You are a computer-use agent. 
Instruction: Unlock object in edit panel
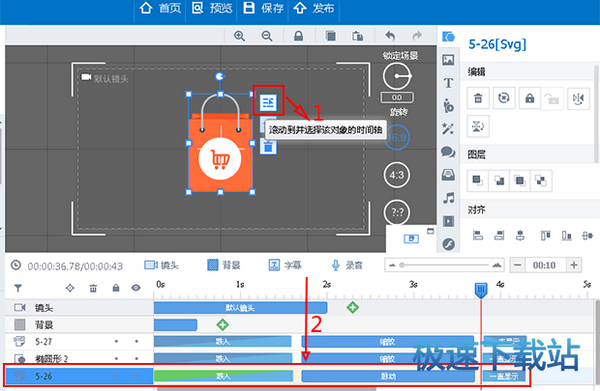[x=552, y=98]
